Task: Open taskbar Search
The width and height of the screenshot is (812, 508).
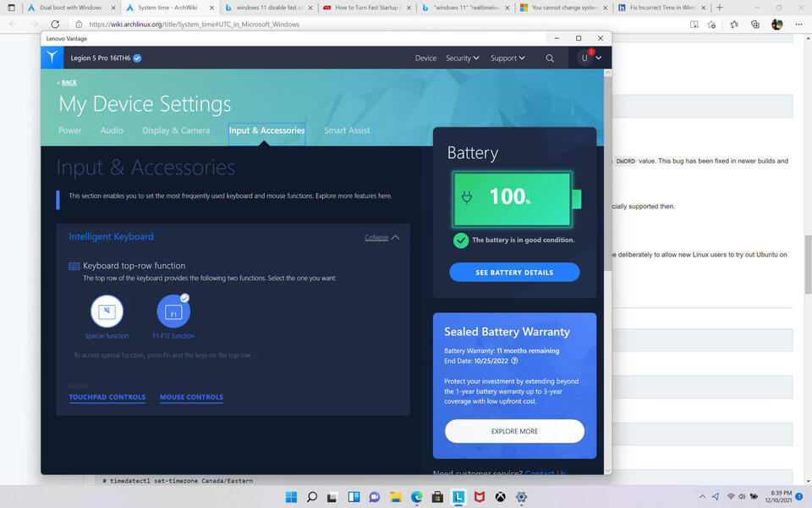Action: (x=312, y=497)
